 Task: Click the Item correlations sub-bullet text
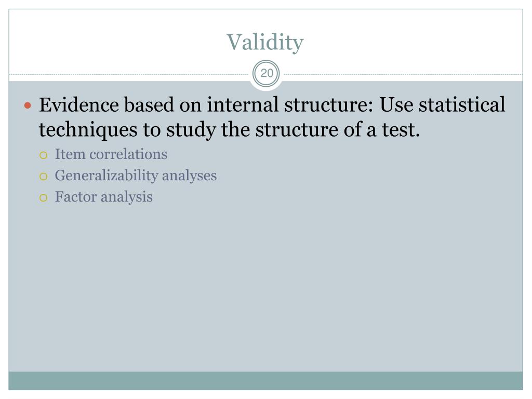[111, 154]
